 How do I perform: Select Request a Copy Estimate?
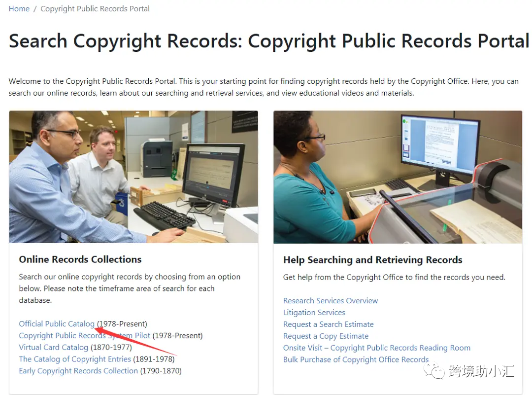point(326,336)
